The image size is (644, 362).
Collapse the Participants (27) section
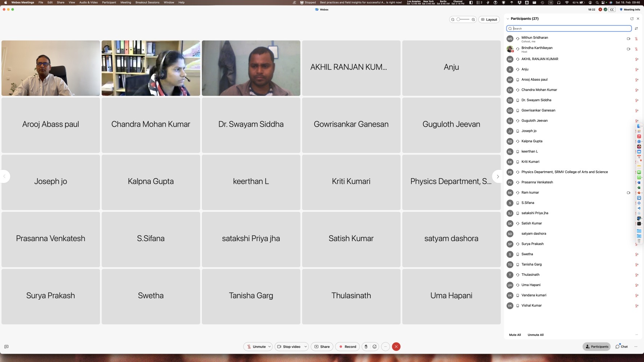[508, 19]
